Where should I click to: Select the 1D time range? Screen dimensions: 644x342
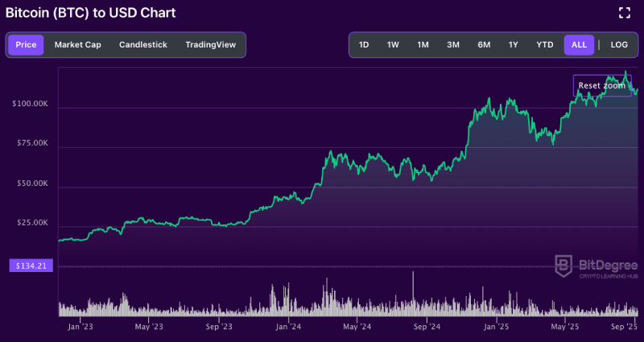[x=364, y=45]
